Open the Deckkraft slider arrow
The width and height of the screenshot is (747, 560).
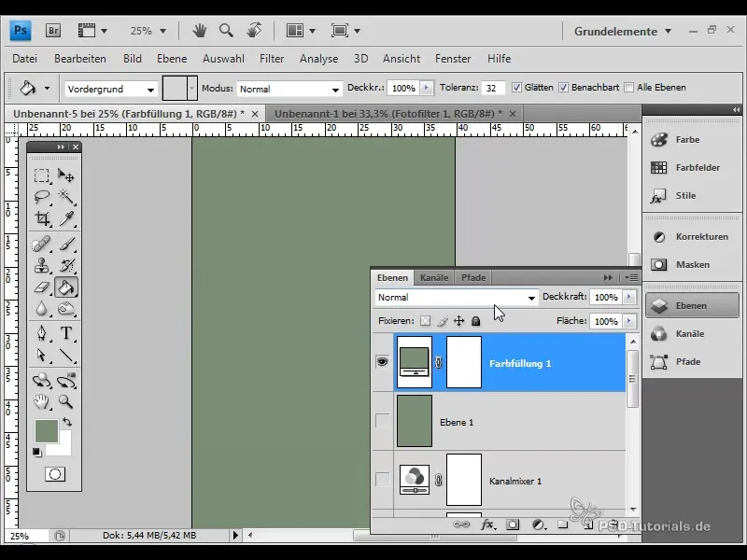coord(628,297)
